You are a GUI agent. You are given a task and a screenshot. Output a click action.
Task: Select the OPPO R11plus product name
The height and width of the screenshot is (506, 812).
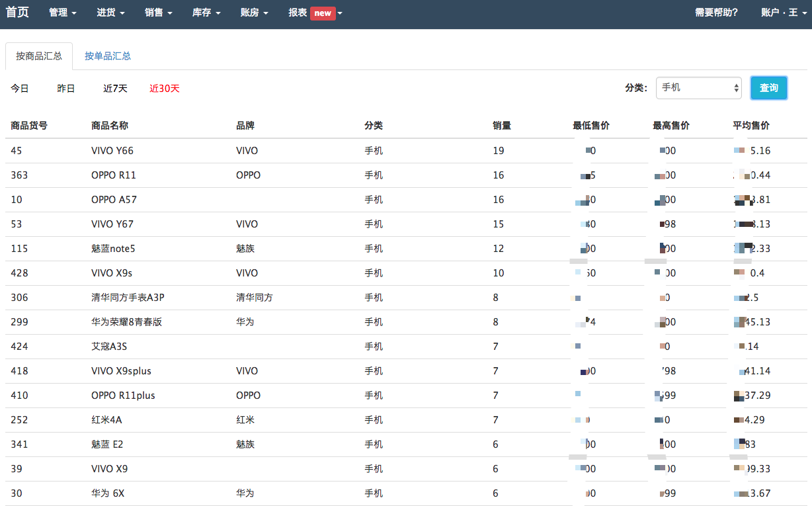(x=123, y=396)
